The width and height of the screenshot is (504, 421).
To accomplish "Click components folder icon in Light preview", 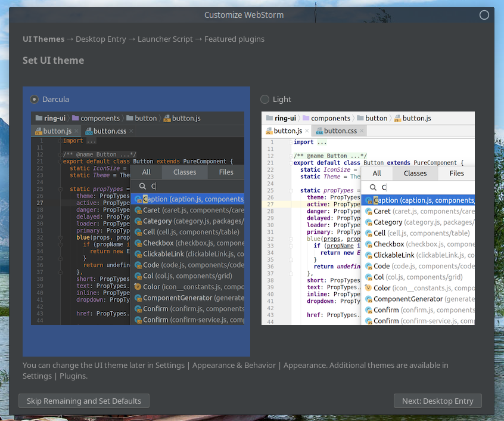I will click(306, 118).
